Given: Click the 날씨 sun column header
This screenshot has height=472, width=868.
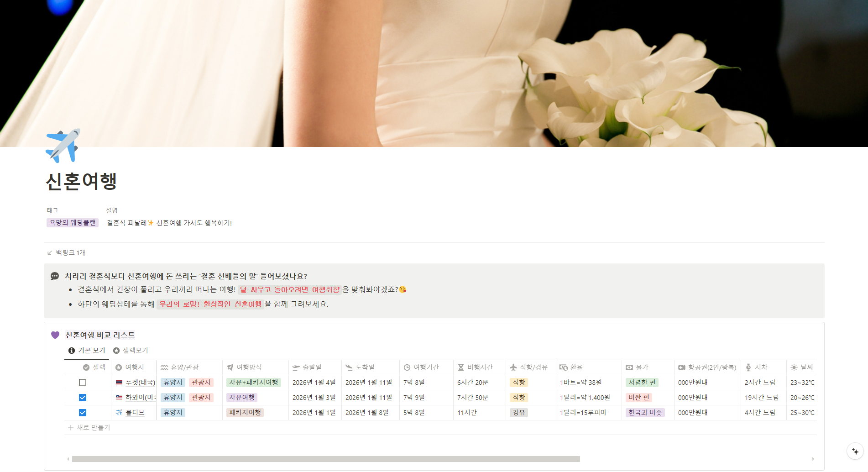Looking at the screenshot, I should [802, 367].
